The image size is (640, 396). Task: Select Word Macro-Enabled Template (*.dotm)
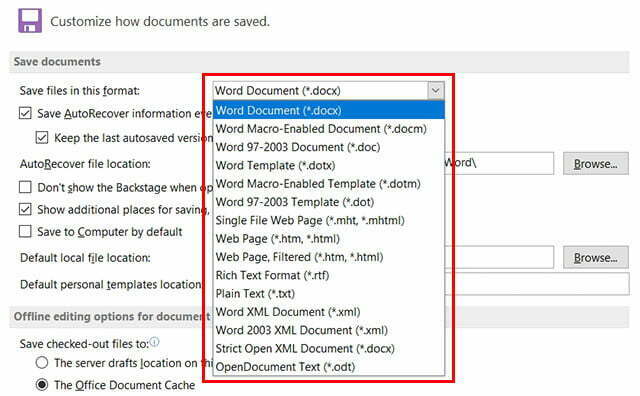pyautogui.click(x=329, y=184)
